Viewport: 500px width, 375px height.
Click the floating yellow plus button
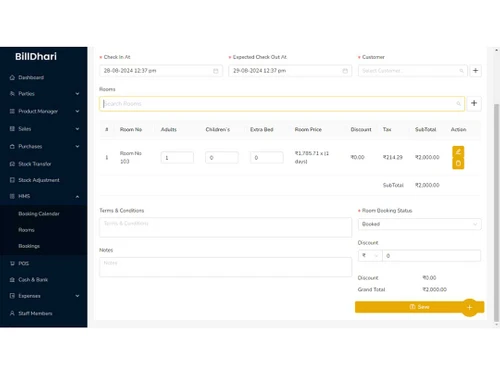[x=470, y=307]
